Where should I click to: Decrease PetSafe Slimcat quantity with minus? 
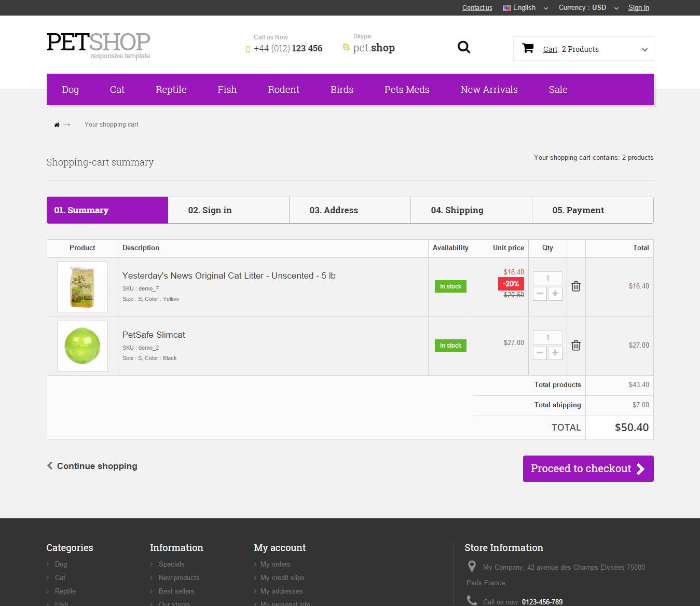540,353
